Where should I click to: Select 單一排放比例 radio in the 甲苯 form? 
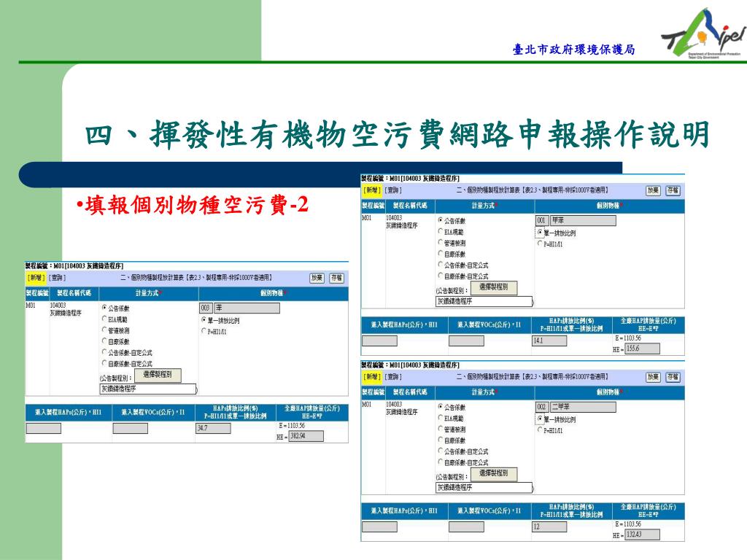[540, 233]
